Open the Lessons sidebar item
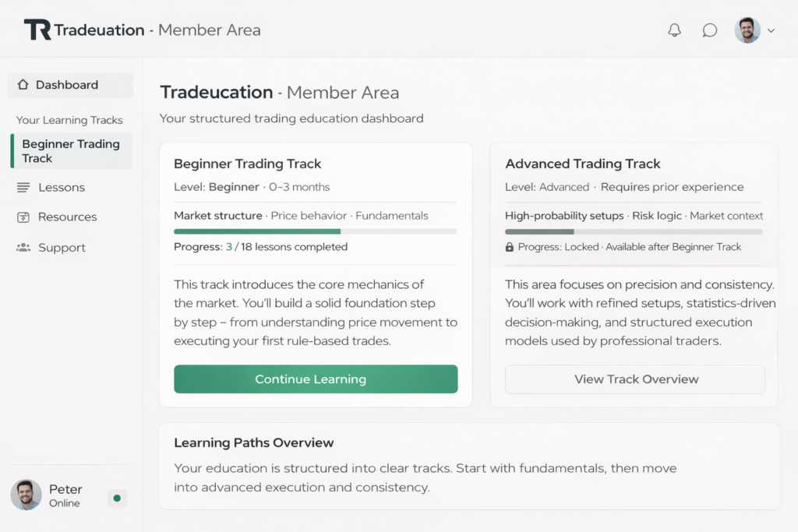The width and height of the screenshot is (798, 532). pyautogui.click(x=61, y=188)
